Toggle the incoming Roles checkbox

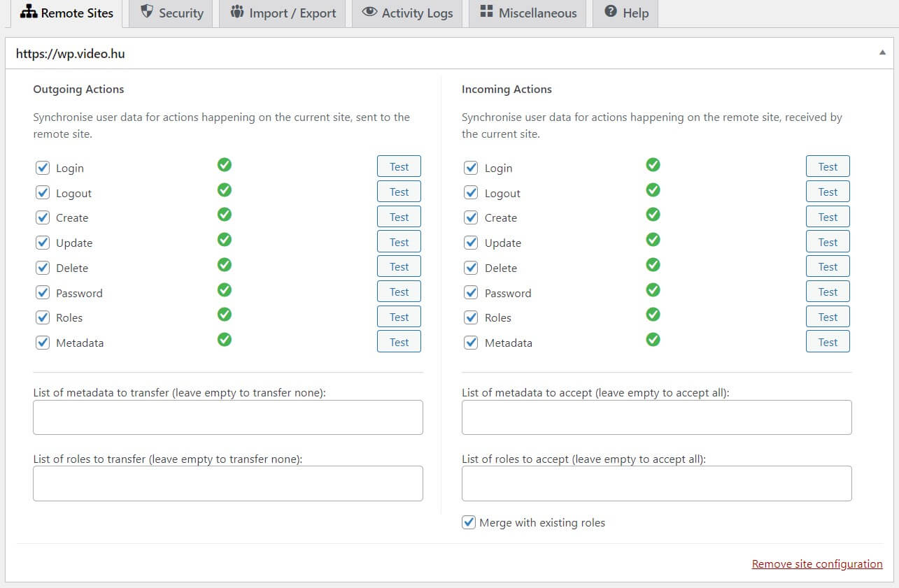pos(471,317)
